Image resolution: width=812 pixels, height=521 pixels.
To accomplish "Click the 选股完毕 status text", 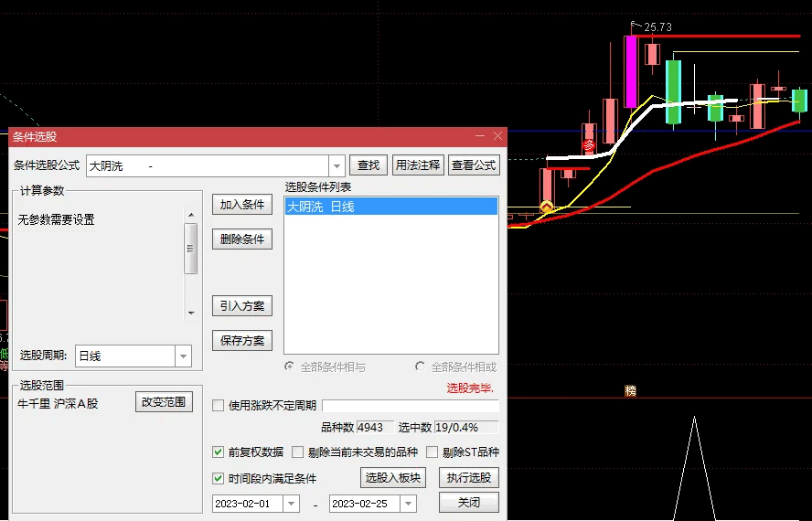I will pos(470,388).
